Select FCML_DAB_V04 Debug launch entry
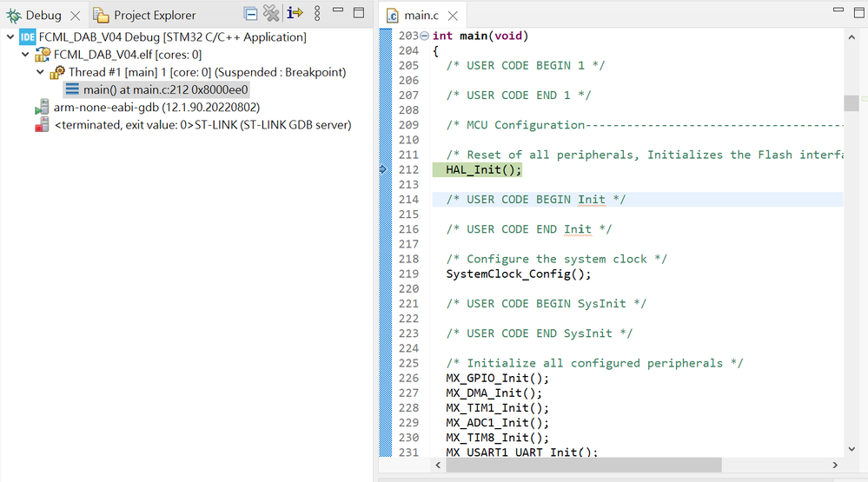This screenshot has height=482, width=868. pyautogui.click(x=172, y=37)
